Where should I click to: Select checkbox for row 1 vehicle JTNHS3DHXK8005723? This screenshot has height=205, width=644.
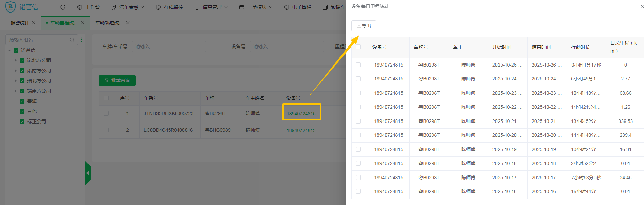click(106, 113)
